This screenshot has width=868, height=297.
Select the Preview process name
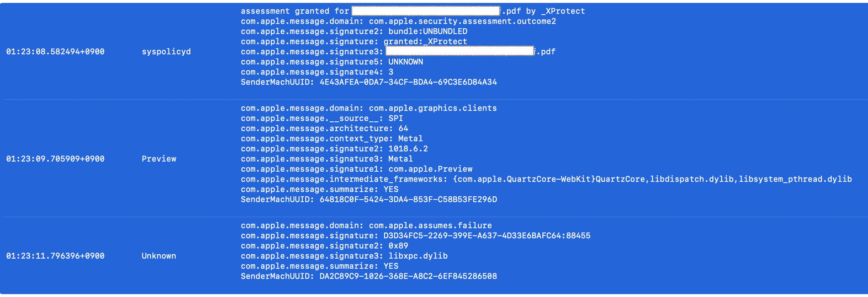pyautogui.click(x=159, y=159)
